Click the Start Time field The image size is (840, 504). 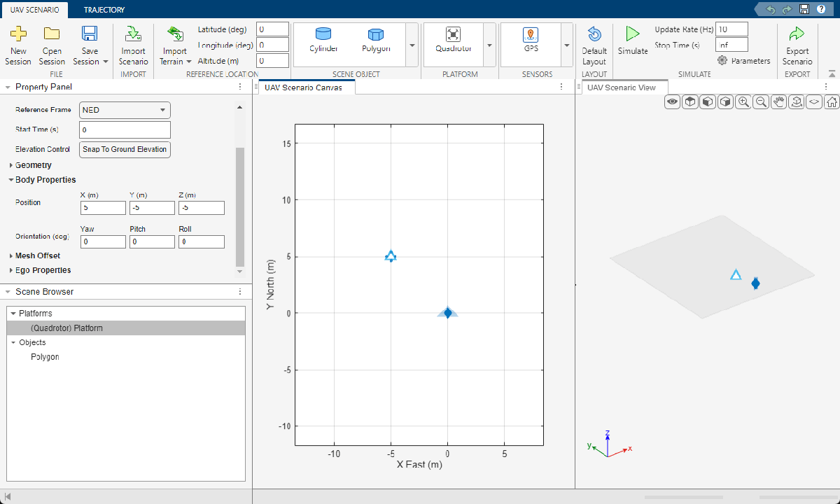pyautogui.click(x=125, y=130)
